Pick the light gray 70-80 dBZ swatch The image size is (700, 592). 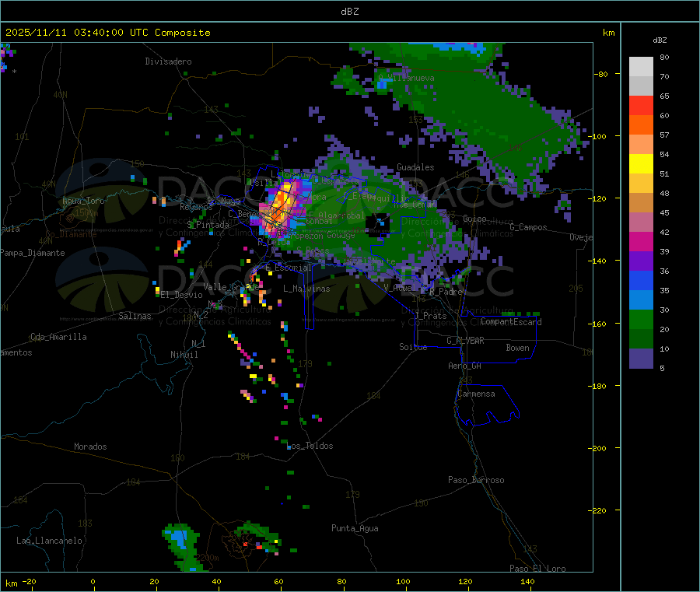click(641, 67)
